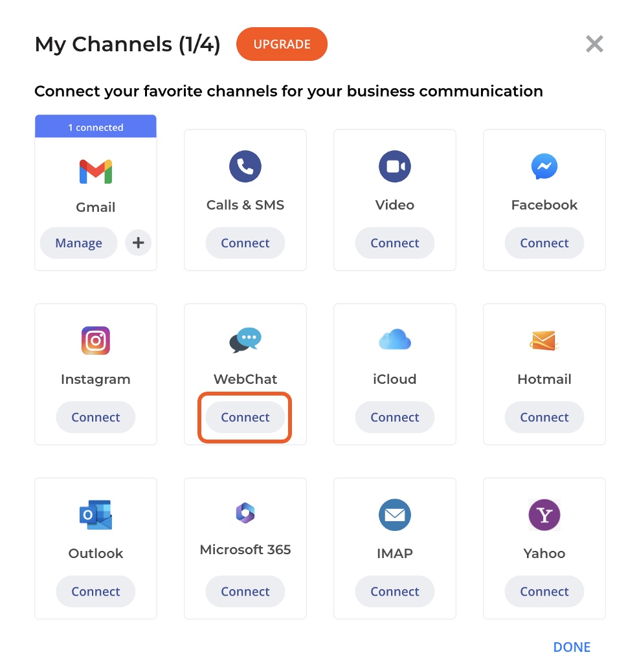Connect the Video channel
The width and height of the screenshot is (637, 672).
[395, 243]
